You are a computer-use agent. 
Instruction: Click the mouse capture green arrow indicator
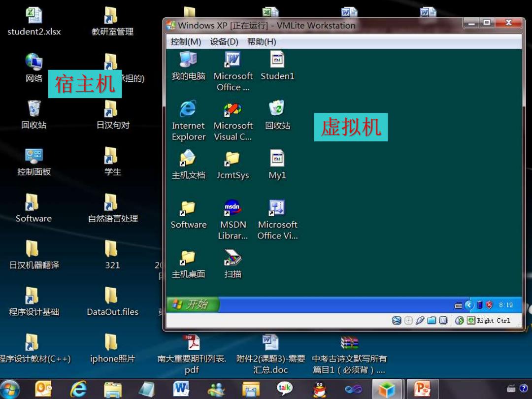pos(471,320)
